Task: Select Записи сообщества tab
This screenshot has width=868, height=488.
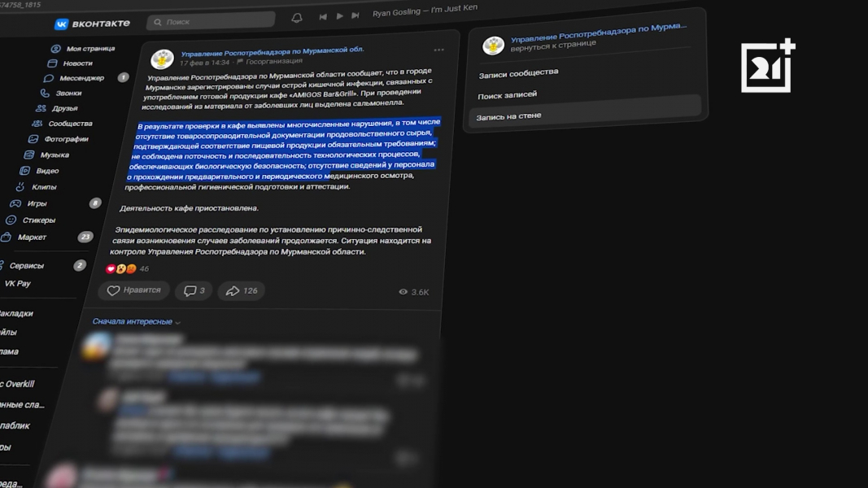Action: tap(518, 72)
